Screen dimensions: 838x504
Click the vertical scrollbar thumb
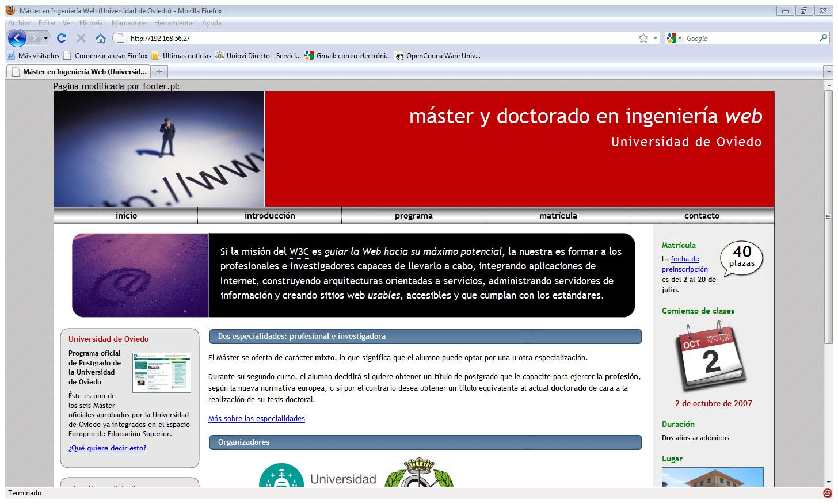pyautogui.click(x=828, y=217)
